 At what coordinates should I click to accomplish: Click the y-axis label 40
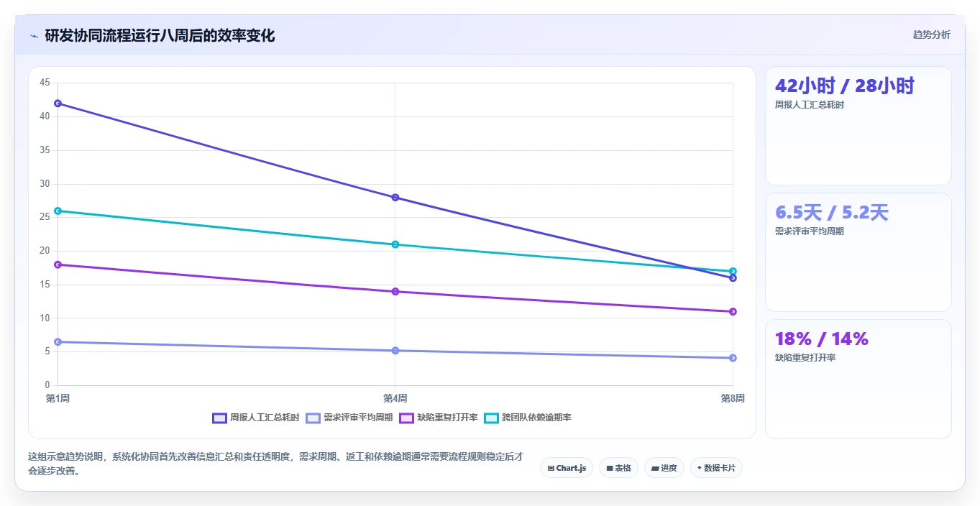point(45,116)
